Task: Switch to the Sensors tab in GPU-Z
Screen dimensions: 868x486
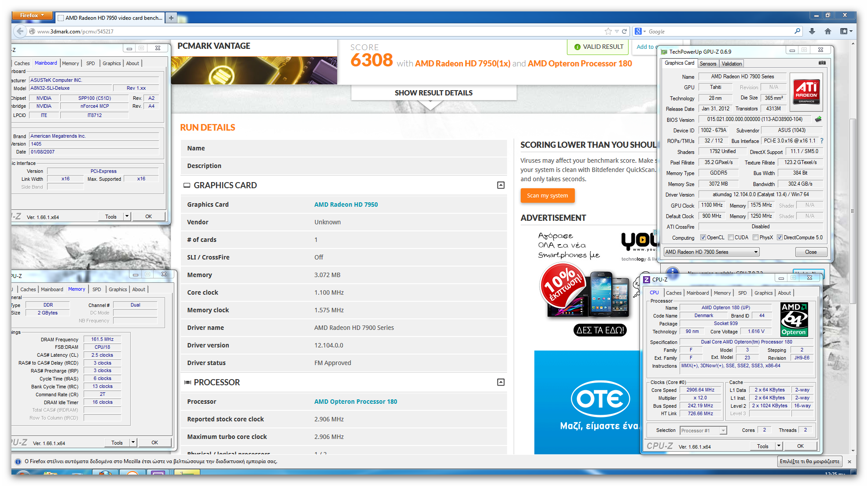Action: 708,64
